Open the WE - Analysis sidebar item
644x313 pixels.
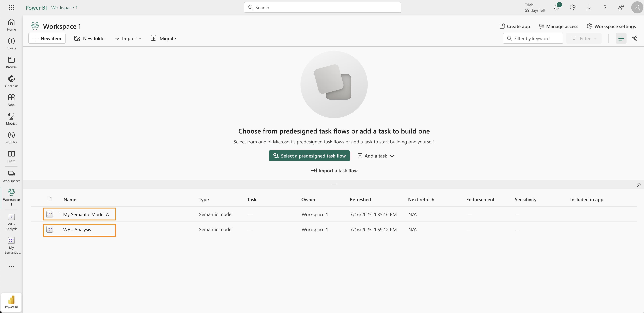click(11, 222)
